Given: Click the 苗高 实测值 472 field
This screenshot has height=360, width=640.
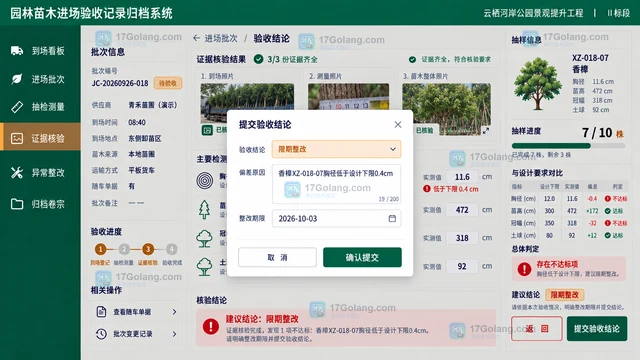Looking at the screenshot, I should pos(462,210).
